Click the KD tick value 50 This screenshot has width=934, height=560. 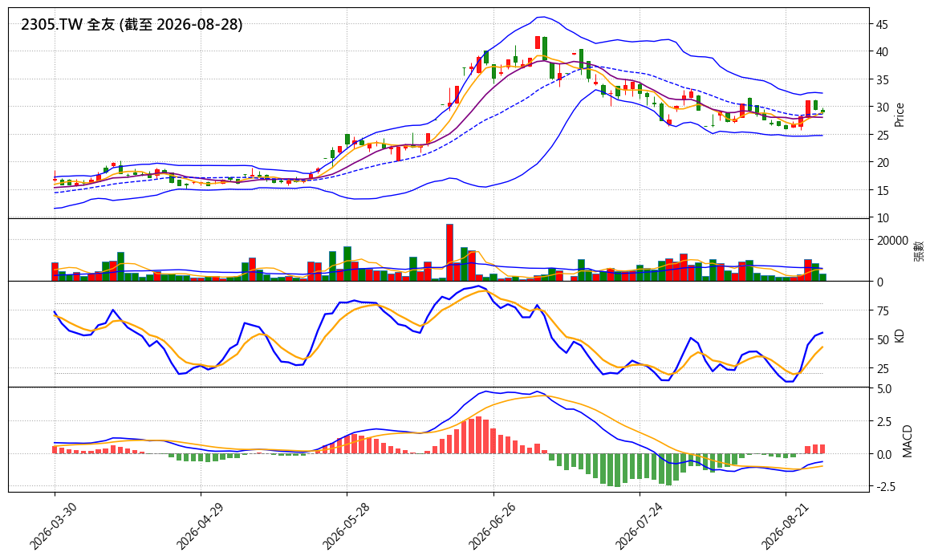pyautogui.click(x=882, y=339)
